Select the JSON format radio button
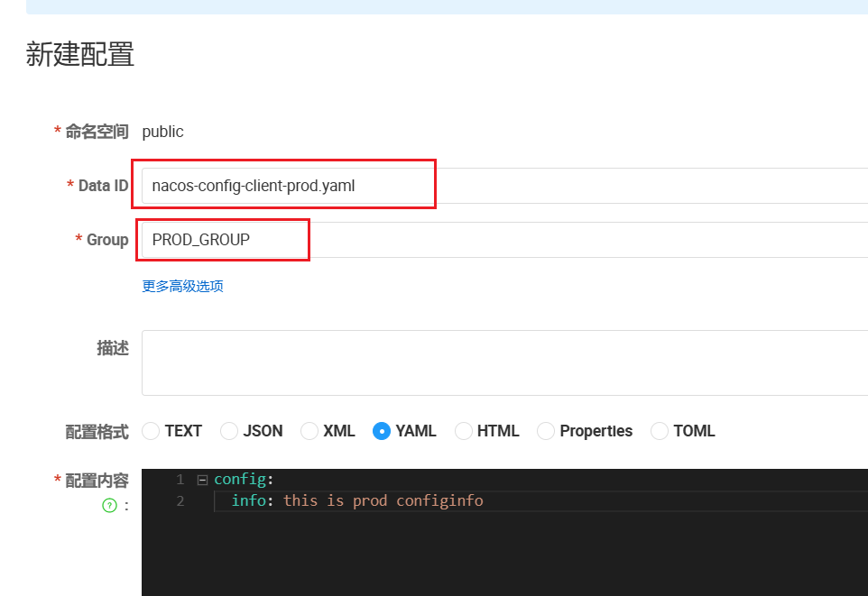 (228, 430)
